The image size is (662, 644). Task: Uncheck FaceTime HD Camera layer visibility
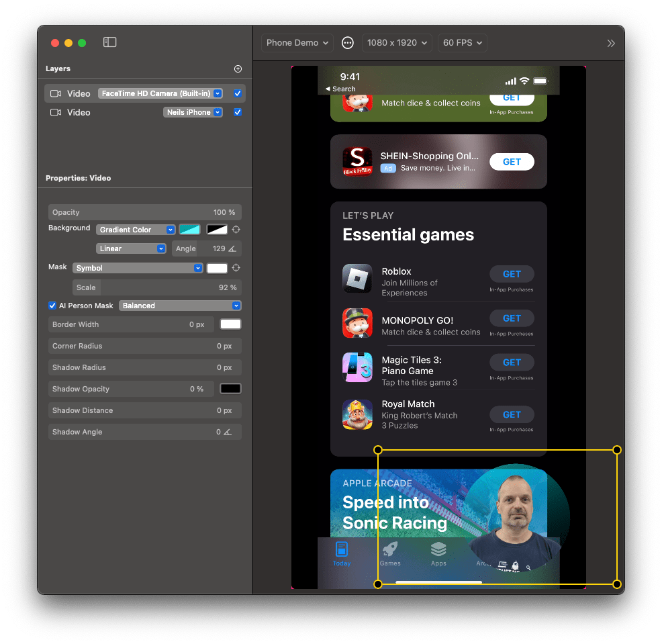[238, 93]
